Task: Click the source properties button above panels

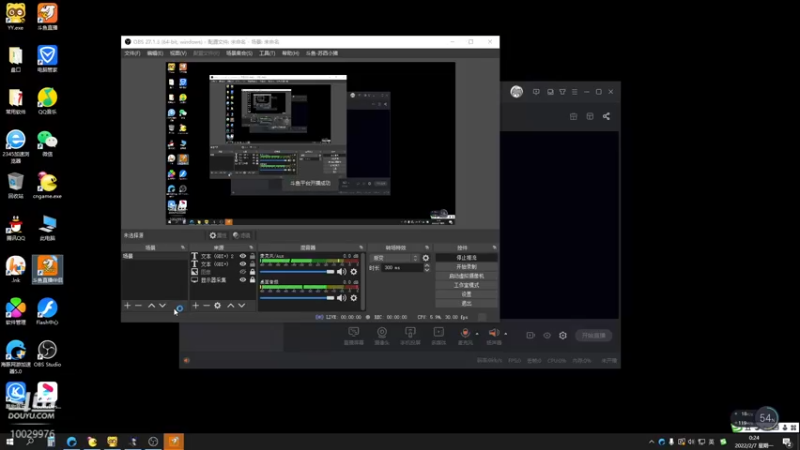Action: pos(218,235)
